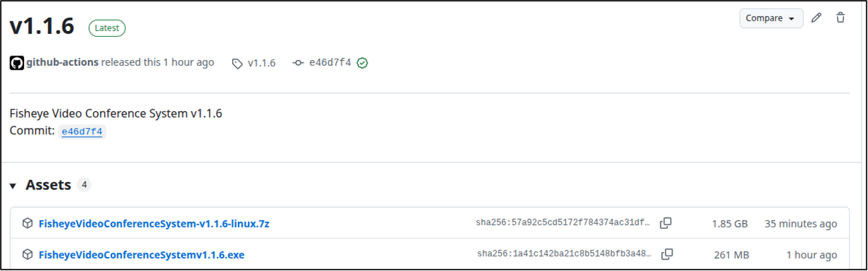This screenshot has width=868, height=271.
Task: Click the github-actions avatar icon
Action: (x=17, y=63)
